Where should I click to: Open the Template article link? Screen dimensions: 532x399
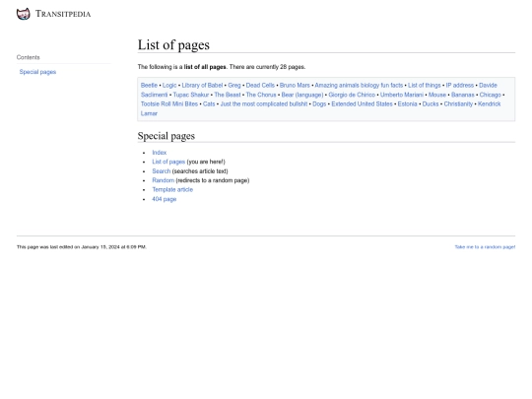tap(172, 190)
